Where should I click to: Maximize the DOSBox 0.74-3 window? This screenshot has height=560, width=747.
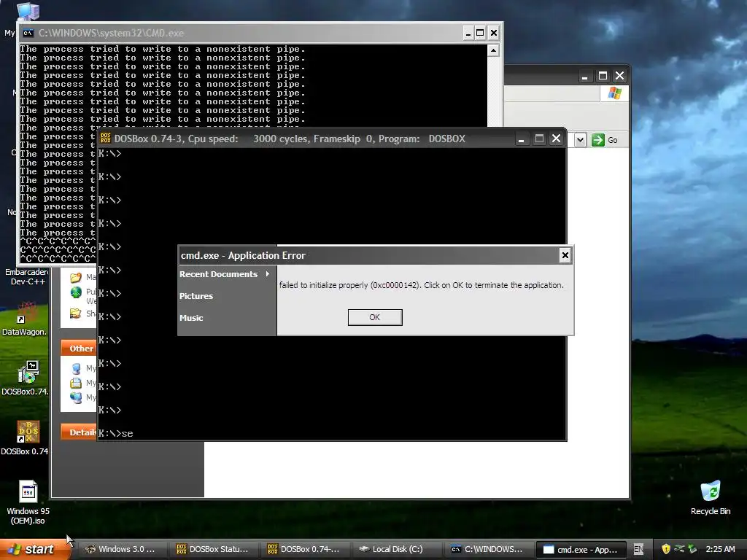[539, 139]
